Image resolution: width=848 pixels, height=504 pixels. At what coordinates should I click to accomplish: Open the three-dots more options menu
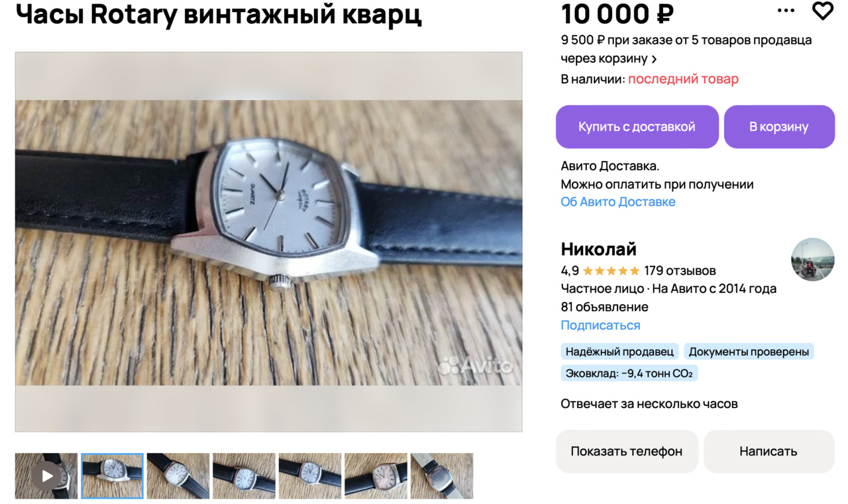click(786, 11)
